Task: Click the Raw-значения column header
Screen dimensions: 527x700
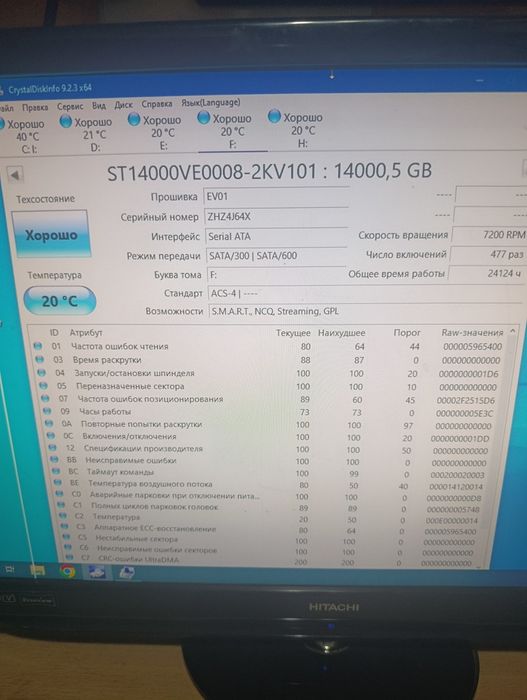Action: [x=473, y=333]
